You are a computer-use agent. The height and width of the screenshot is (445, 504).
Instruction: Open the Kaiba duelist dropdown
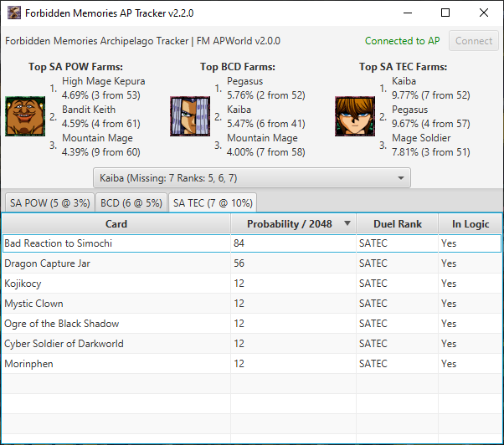(252, 178)
